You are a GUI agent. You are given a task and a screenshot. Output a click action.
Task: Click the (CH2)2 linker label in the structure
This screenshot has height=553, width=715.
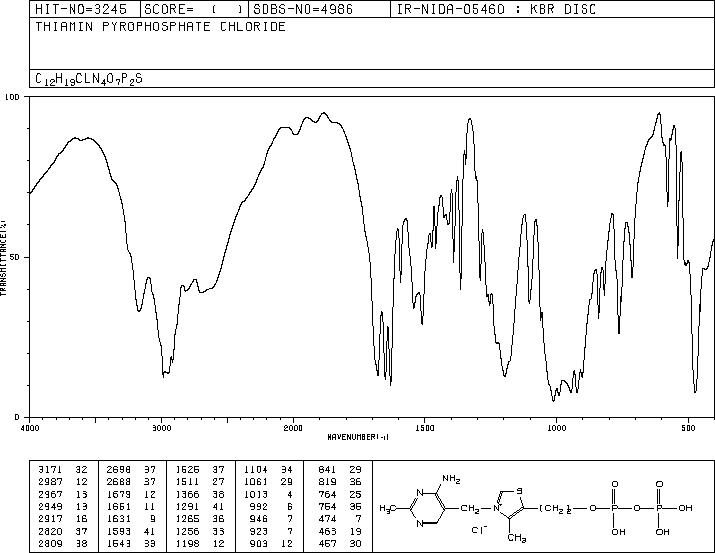[556, 508]
